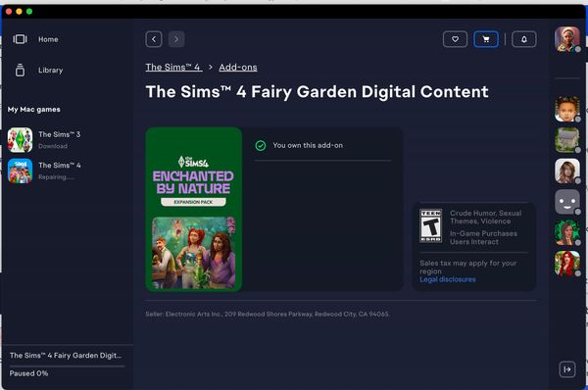Maximize the window with the green button
Viewport: 588px width, 390px height.
pyautogui.click(x=29, y=12)
